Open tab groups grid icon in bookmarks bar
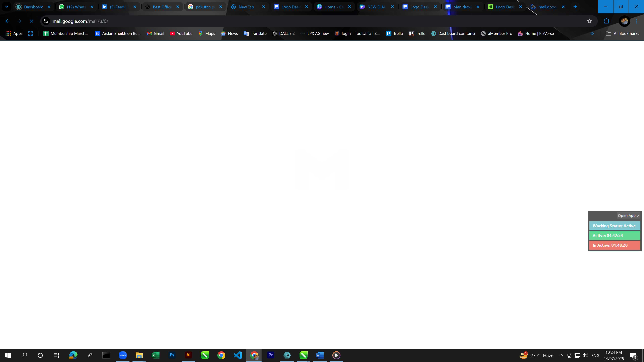 tap(31, 34)
